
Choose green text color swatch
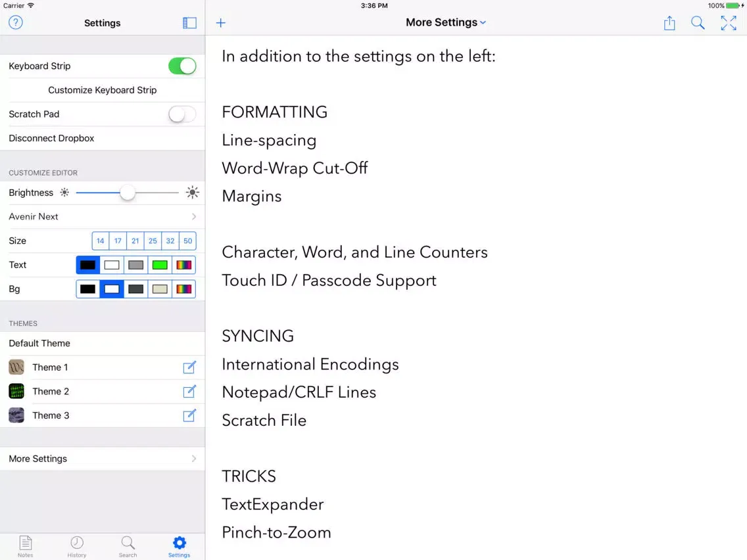pos(160,265)
